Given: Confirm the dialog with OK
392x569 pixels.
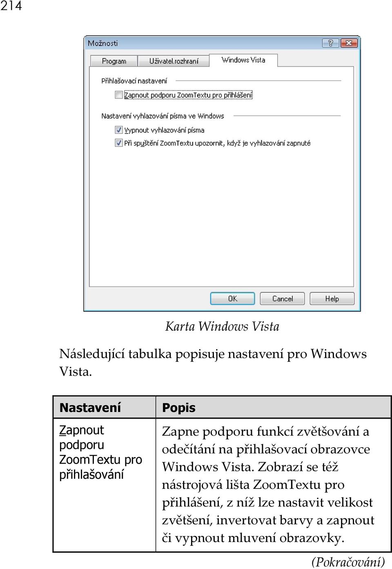Looking at the screenshot, I should (x=232, y=298).
